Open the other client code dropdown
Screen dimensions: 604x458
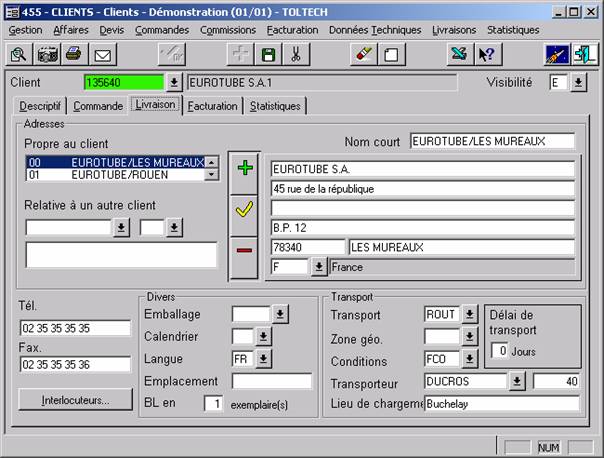121,228
